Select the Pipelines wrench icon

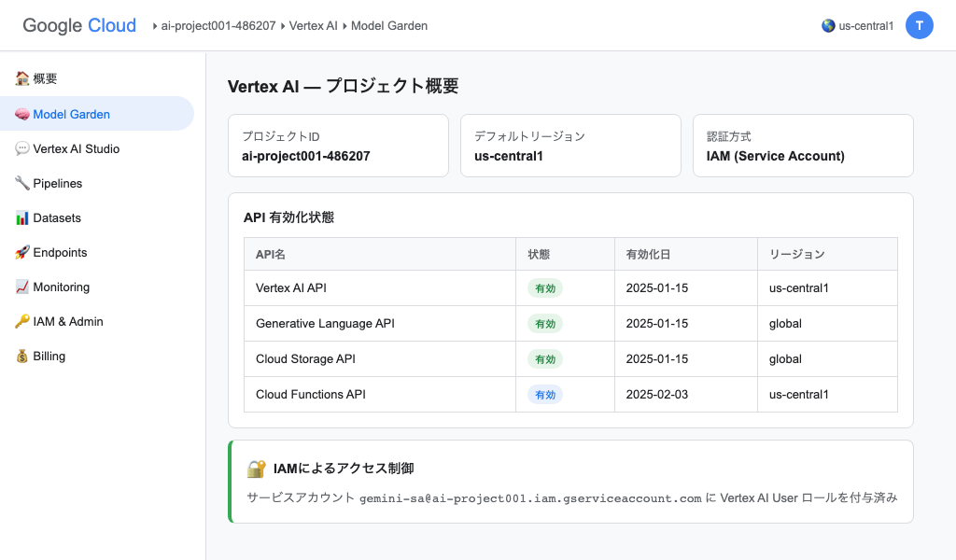pyautogui.click(x=22, y=183)
